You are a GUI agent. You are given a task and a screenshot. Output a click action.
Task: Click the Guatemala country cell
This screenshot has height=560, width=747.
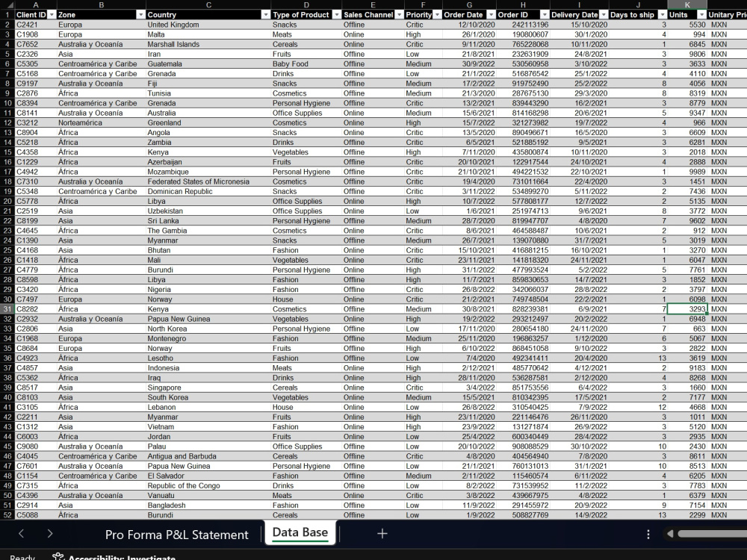pyautogui.click(x=208, y=63)
